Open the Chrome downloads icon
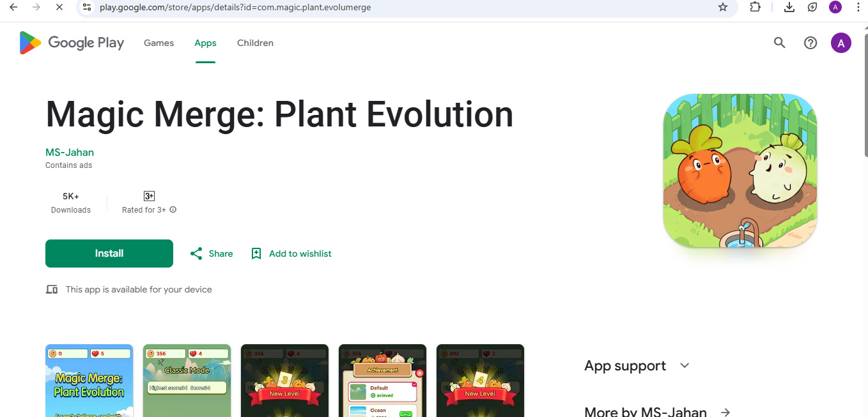The width and height of the screenshot is (868, 417). click(x=789, y=7)
